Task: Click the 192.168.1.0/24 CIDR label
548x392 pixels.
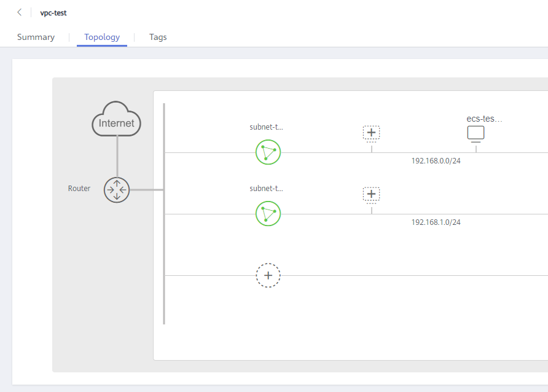Action: (x=436, y=222)
